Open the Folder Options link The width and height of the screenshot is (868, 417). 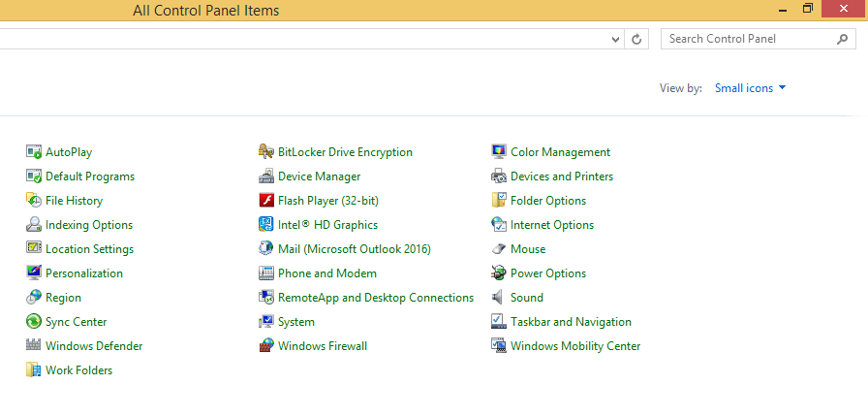(x=548, y=201)
